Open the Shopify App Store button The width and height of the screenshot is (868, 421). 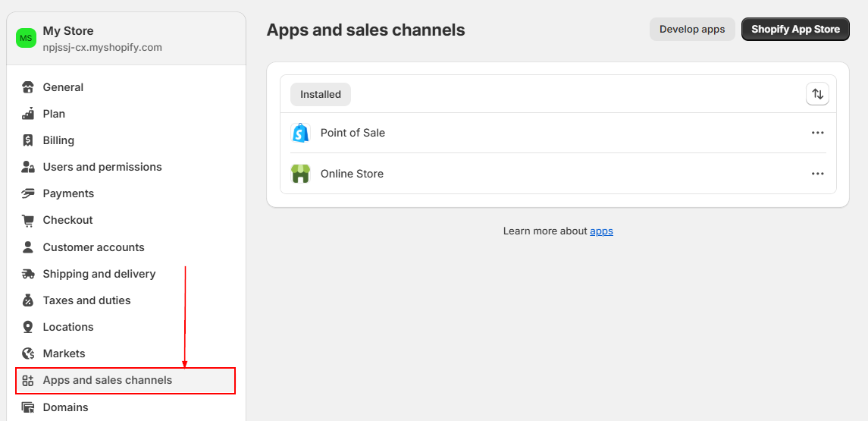[795, 30]
